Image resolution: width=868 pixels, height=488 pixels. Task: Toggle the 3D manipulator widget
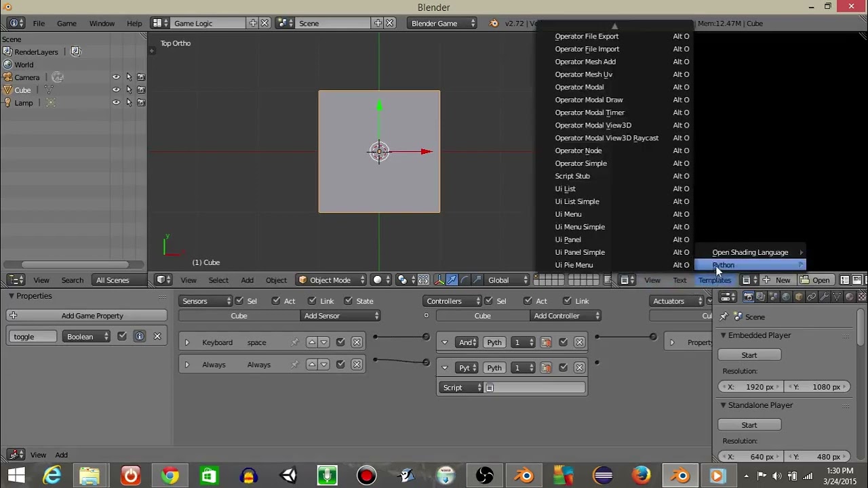pos(439,280)
